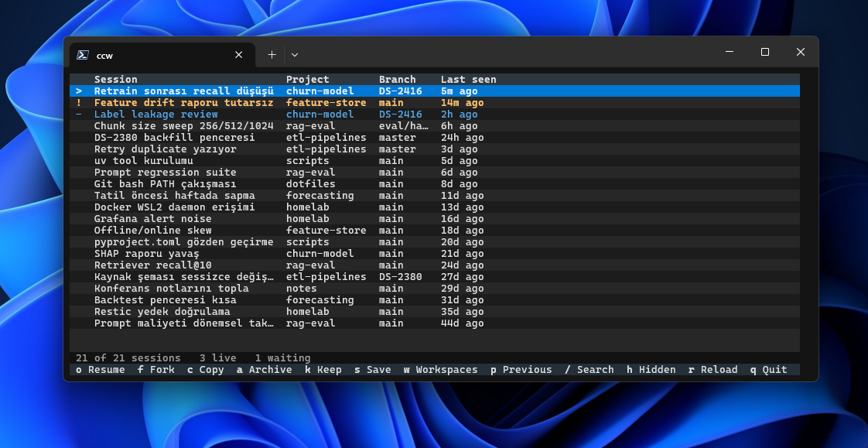Select 'Prompt regression suite' session
Viewport: 868px width, 448px height.
[x=435, y=173]
